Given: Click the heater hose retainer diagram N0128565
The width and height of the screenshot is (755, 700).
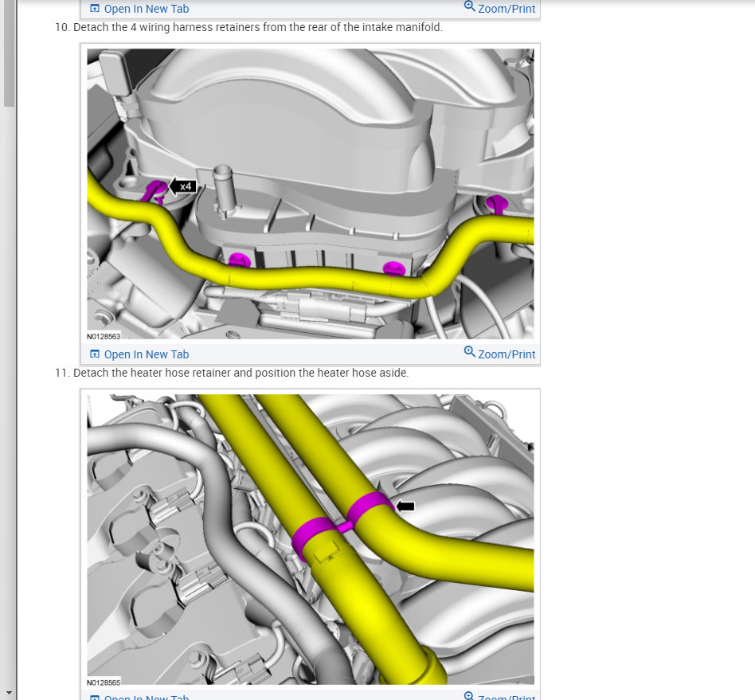Looking at the screenshot, I should pos(310,539).
